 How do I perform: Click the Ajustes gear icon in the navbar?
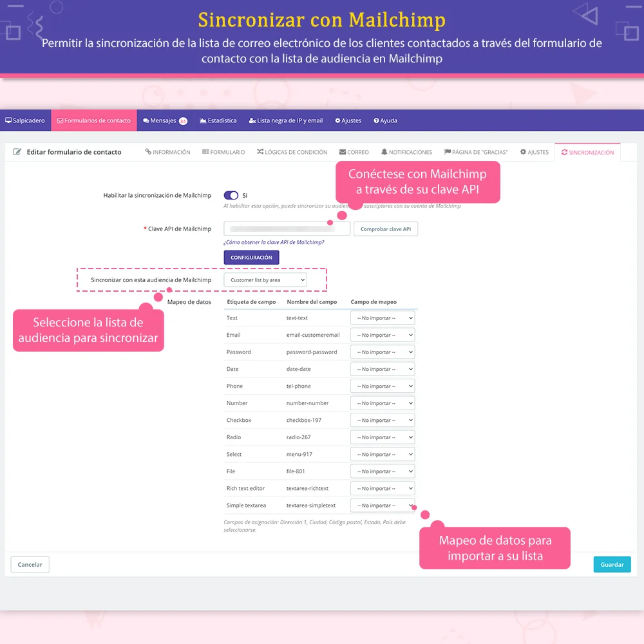click(337, 120)
